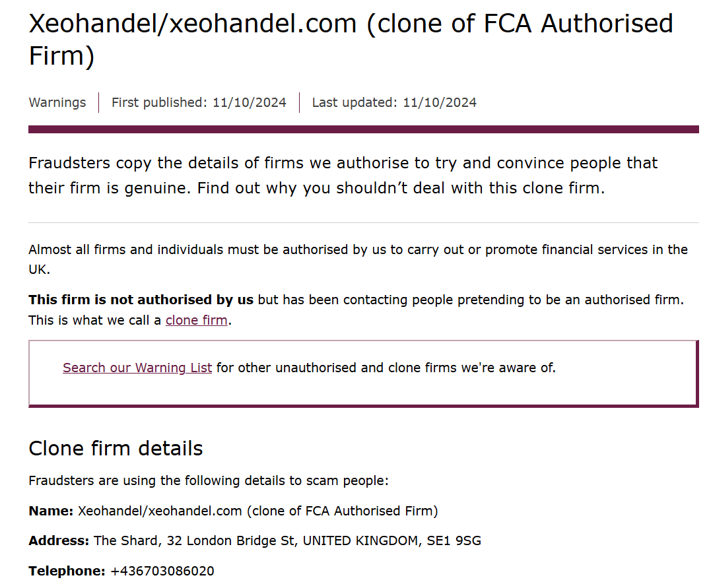Click the 'Warnings' category label

coord(57,102)
